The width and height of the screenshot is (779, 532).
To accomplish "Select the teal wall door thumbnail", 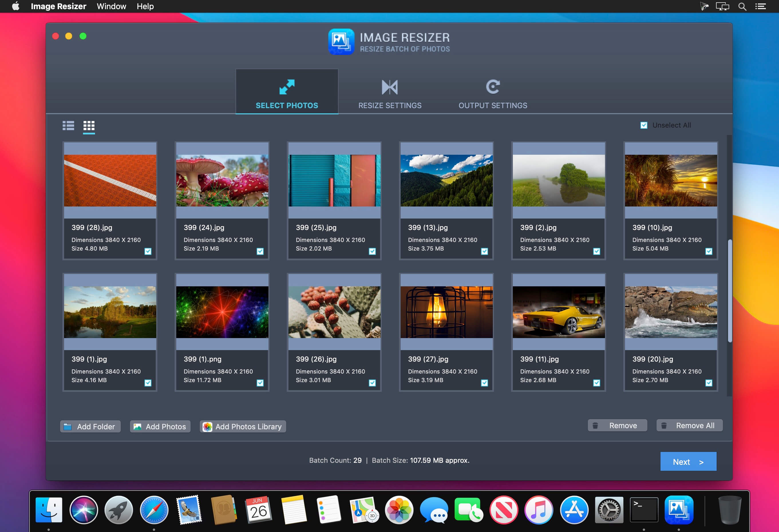I will [335, 180].
